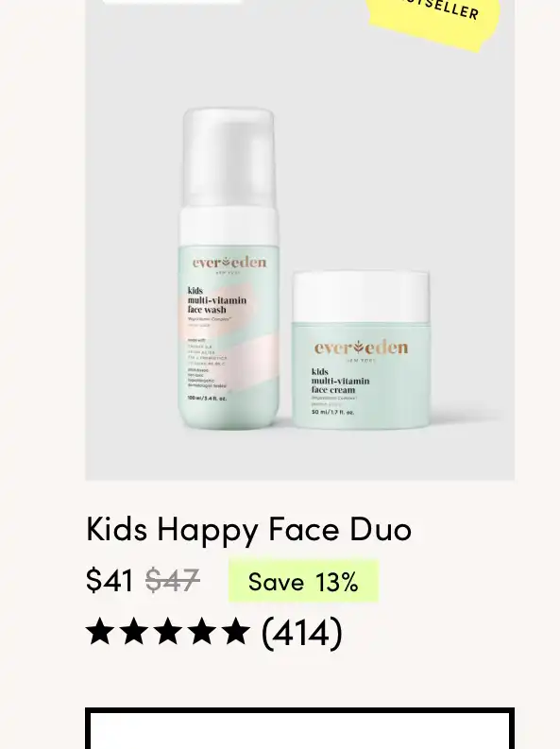Click the evereden logo on the face cream jar
560x749 pixels.
[361, 348]
